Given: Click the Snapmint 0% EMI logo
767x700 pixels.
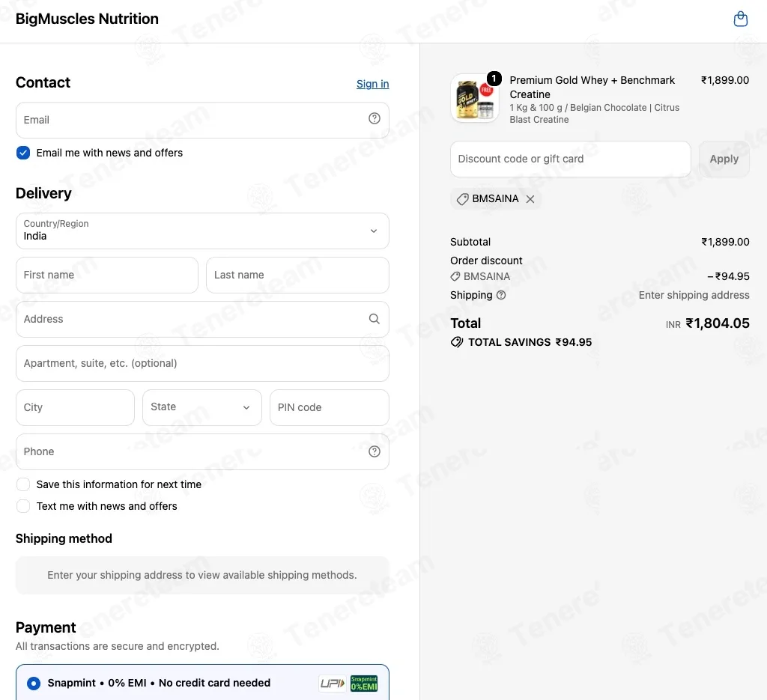Looking at the screenshot, I should pyautogui.click(x=364, y=683).
